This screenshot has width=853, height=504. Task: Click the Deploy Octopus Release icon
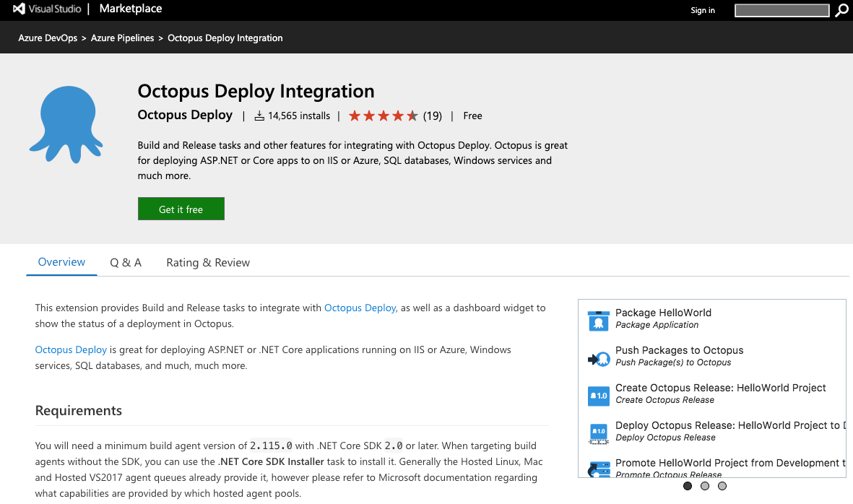pos(599,434)
